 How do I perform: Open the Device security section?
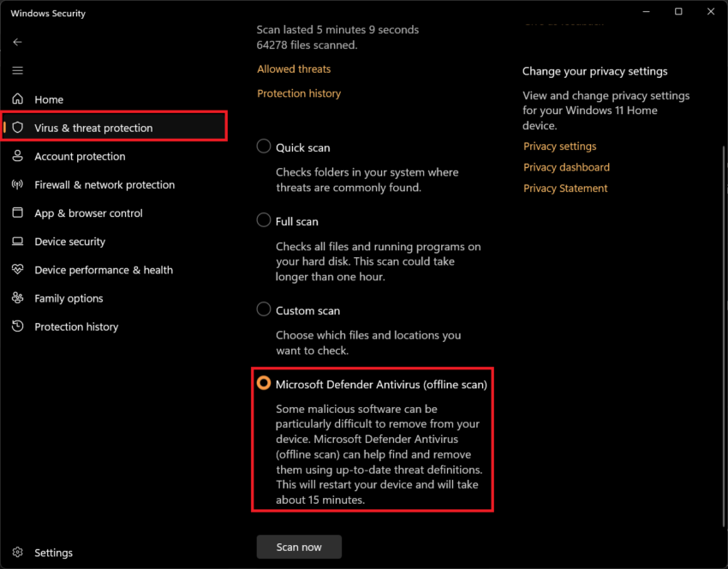coord(69,241)
